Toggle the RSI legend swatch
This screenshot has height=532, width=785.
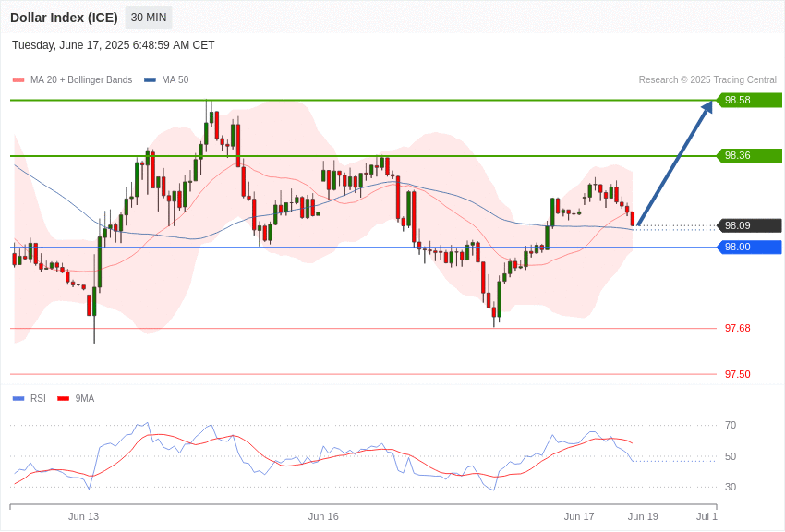18,399
